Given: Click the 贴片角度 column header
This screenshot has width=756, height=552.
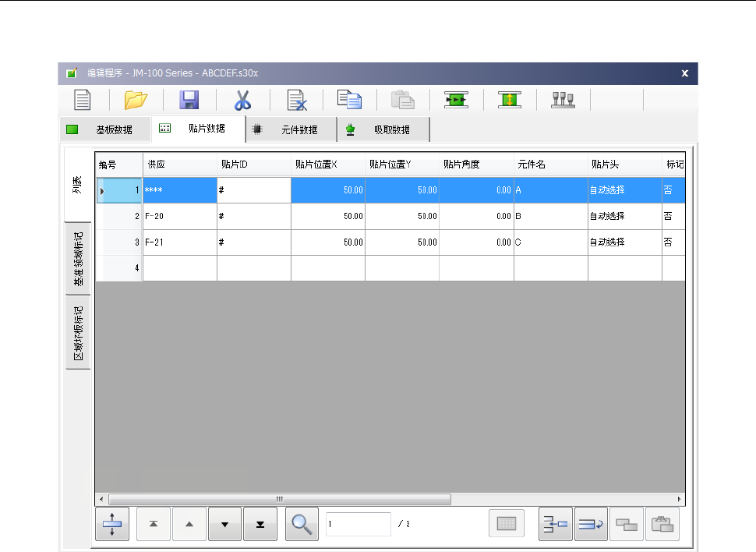Looking at the screenshot, I should point(476,165).
